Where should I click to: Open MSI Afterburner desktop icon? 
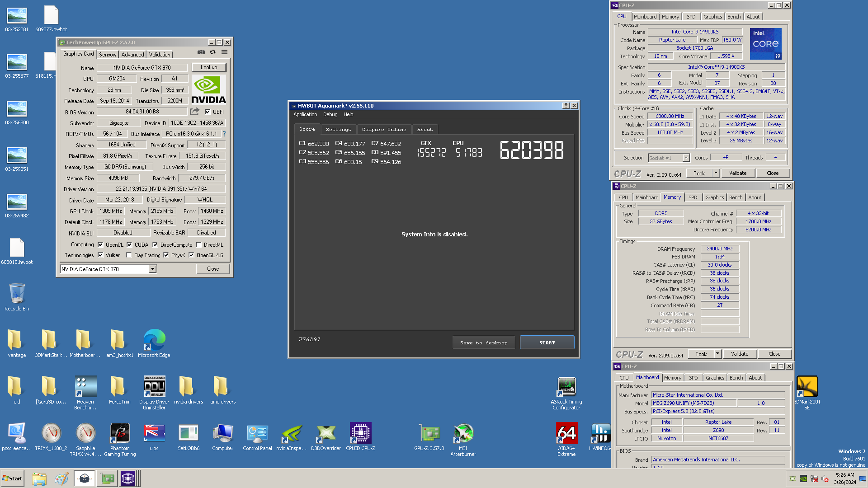coord(463,439)
